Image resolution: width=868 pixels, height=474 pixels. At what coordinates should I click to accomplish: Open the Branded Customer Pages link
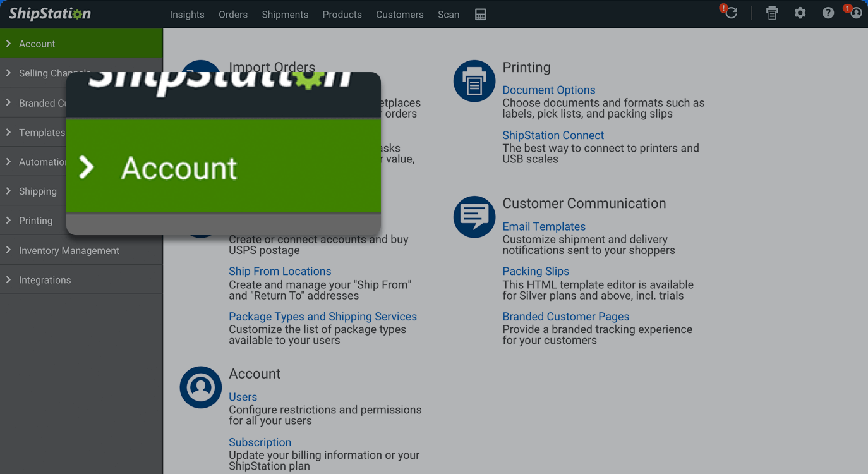click(566, 317)
